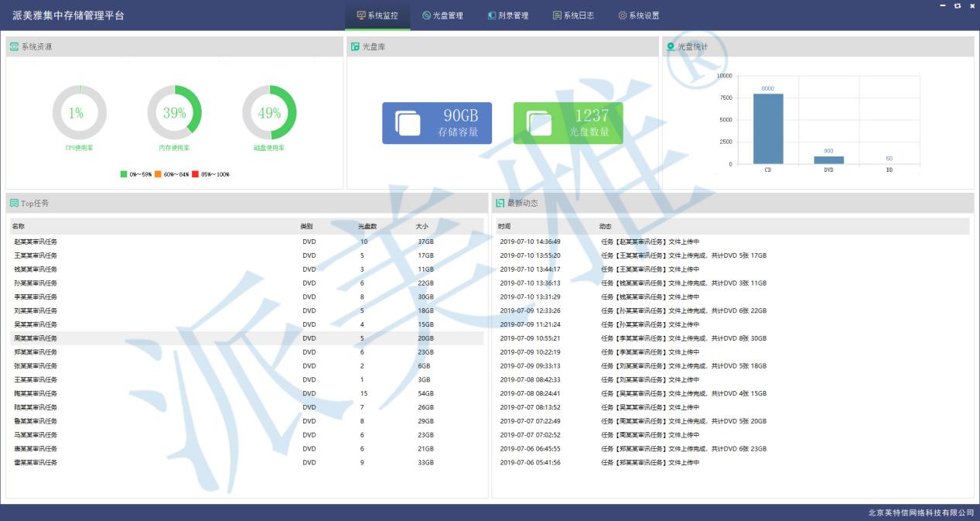
Task: Click the disc icon on the 存储容量 card
Action: (x=408, y=123)
